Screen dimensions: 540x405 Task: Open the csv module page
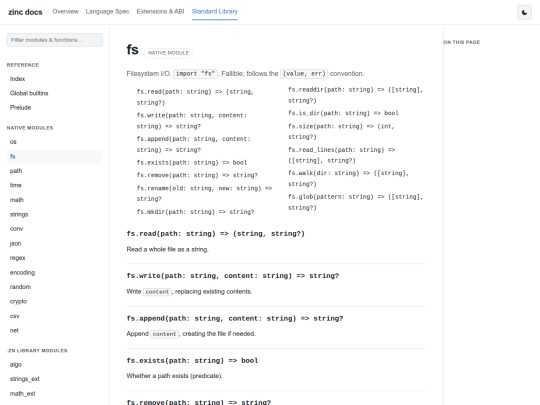pos(54,316)
